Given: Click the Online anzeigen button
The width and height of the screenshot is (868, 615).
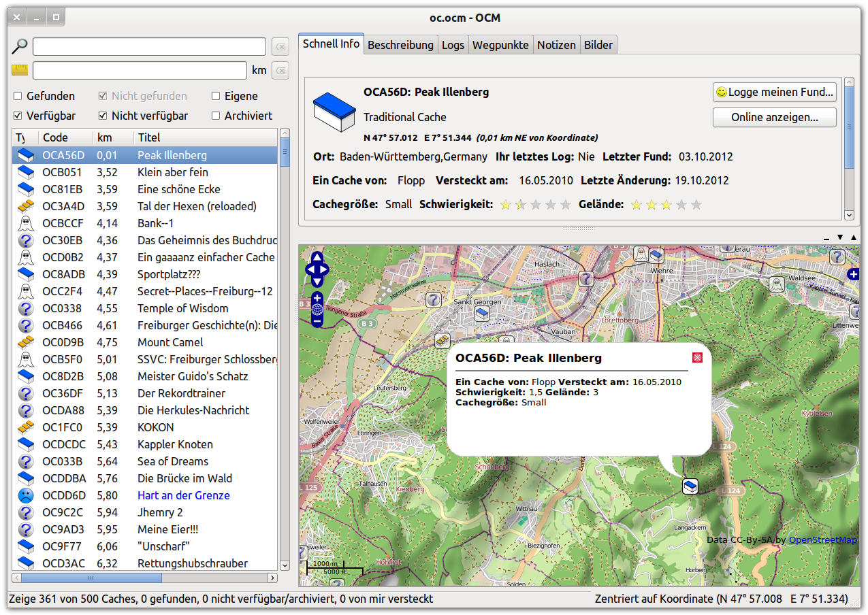Looking at the screenshot, I should [775, 117].
